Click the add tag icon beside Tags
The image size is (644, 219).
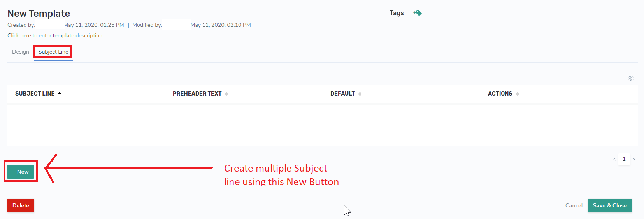click(x=418, y=13)
